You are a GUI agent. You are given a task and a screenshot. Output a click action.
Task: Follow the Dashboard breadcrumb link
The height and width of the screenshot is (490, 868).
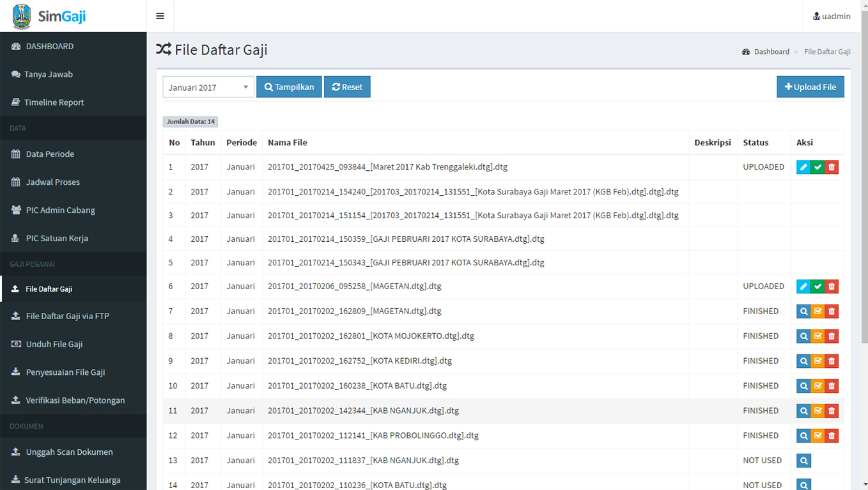pyautogui.click(x=771, y=52)
